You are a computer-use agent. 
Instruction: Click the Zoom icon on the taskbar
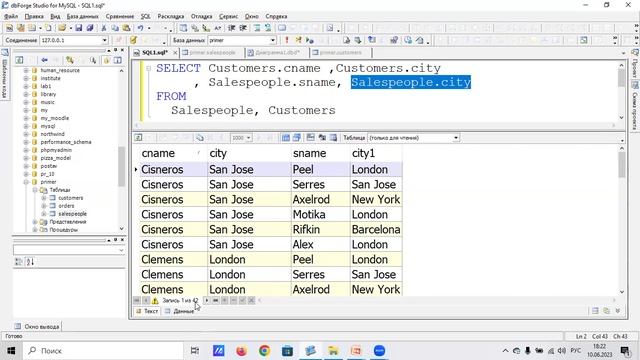(379, 351)
